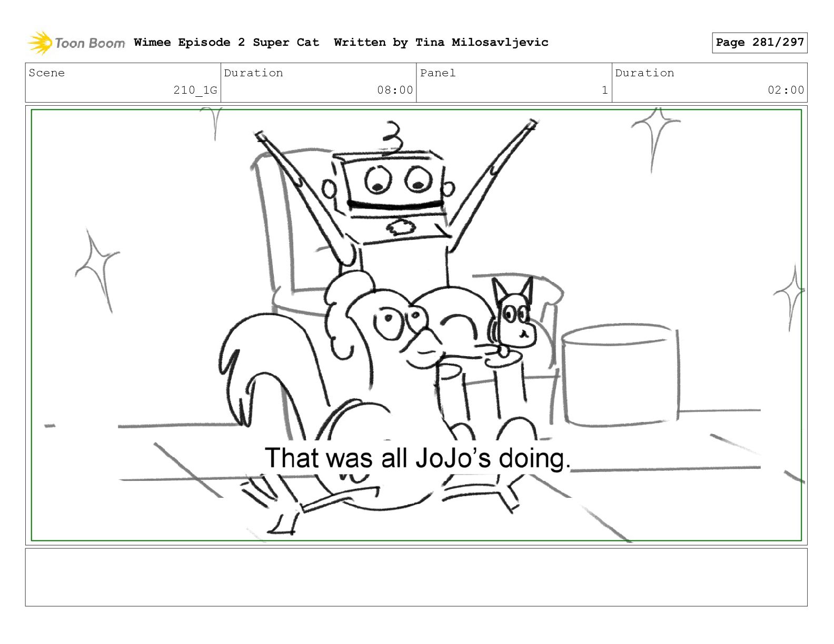Select scene duration value '08:00'
This screenshot has width=834, height=644.
pyautogui.click(x=395, y=90)
